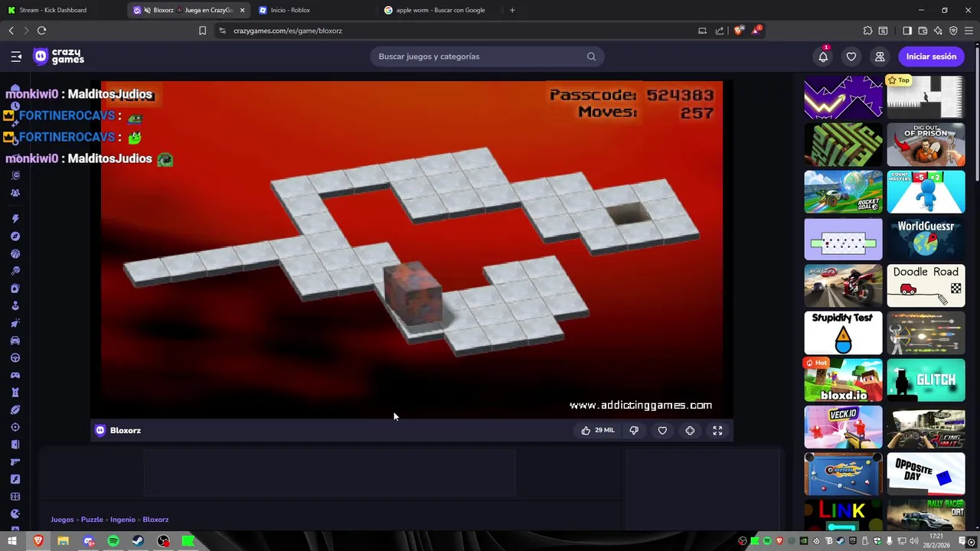Open the green maze game thumbnail
The image size is (980, 551).
click(x=843, y=145)
